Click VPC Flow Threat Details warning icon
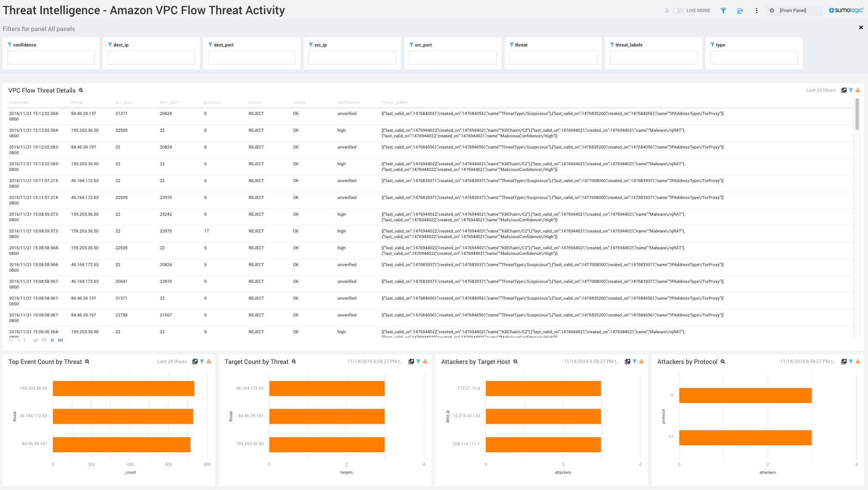 [858, 90]
